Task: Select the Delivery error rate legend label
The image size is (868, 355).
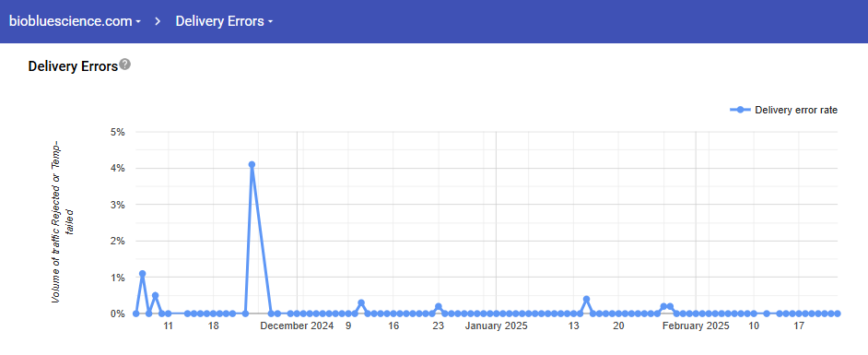Action: pyautogui.click(x=796, y=110)
